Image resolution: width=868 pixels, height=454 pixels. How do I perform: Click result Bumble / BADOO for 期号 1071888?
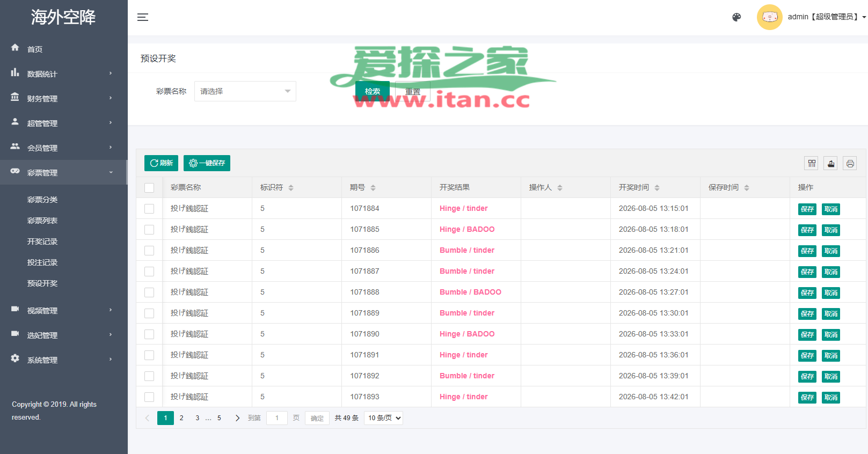[470, 292]
